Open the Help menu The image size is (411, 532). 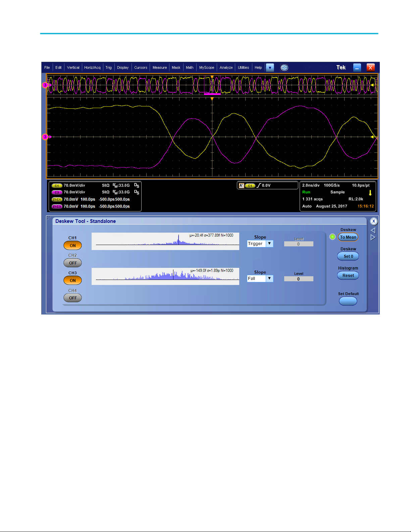[258, 67]
